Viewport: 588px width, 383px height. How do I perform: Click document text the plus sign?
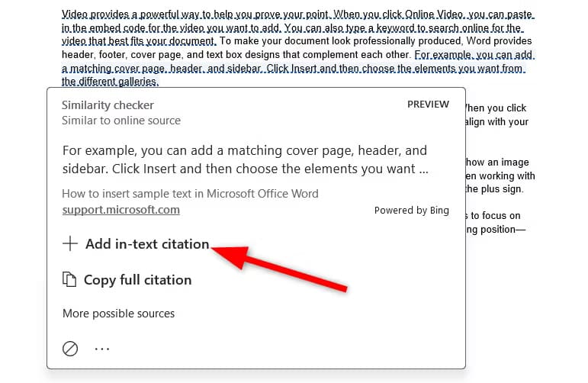point(494,188)
